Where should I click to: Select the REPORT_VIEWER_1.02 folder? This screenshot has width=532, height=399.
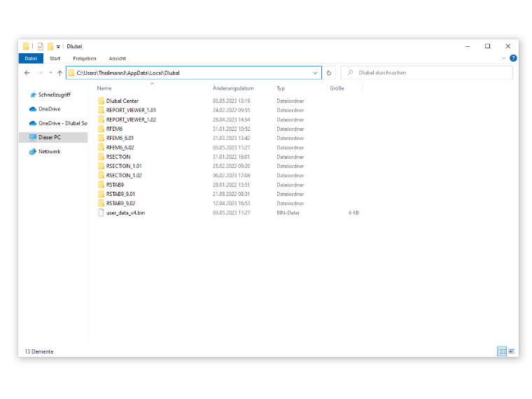click(x=131, y=120)
